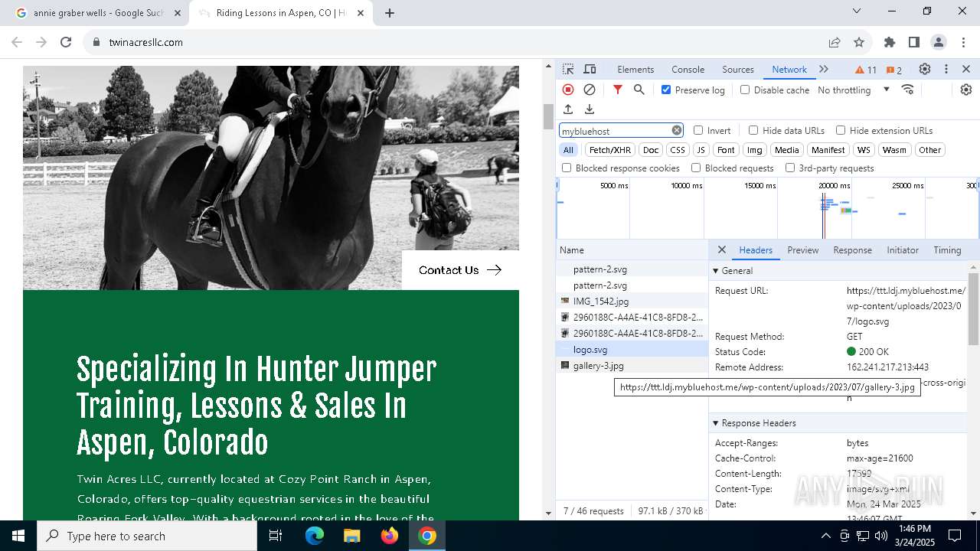Toggle the device toolbar icon
The image size is (980, 551).
click(x=590, y=69)
